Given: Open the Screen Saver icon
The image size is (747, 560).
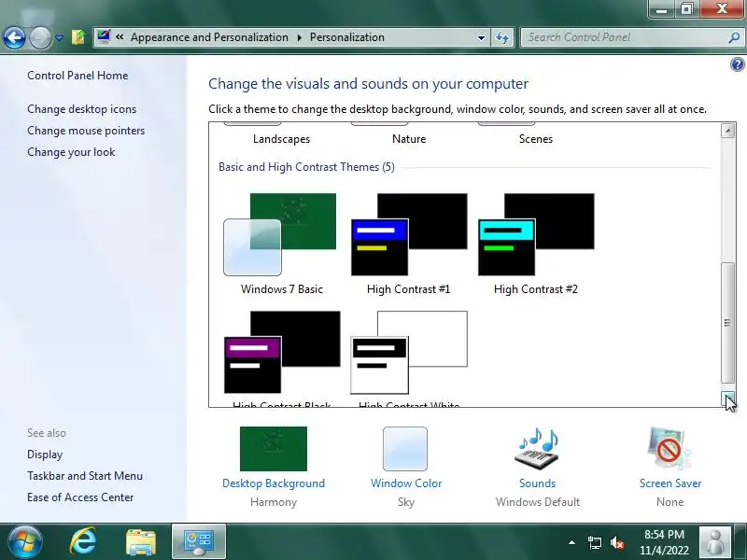Looking at the screenshot, I should tap(669, 449).
